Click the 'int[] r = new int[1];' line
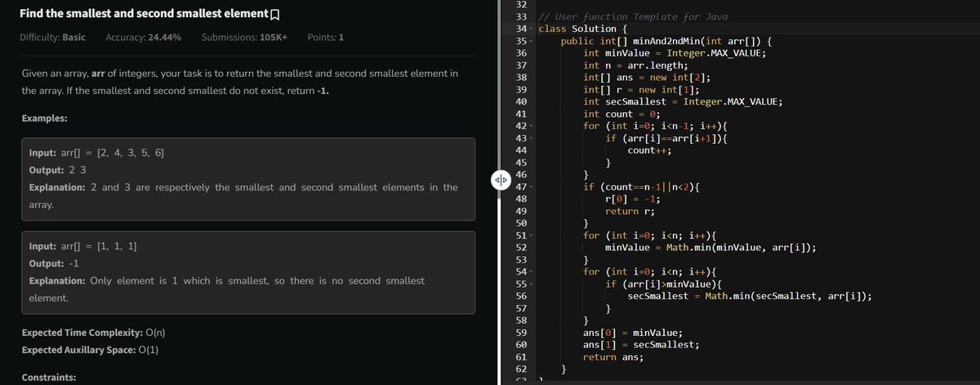Image resolution: width=980 pixels, height=385 pixels. click(x=640, y=90)
